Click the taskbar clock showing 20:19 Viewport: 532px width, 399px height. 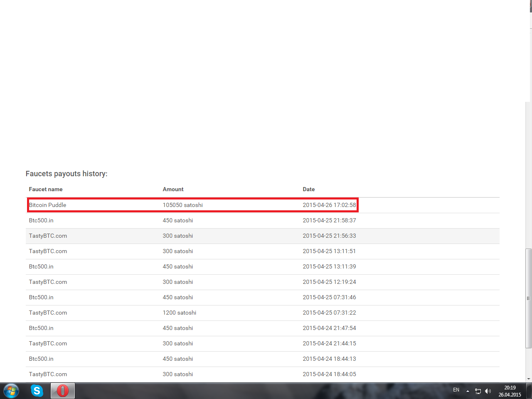(x=510, y=391)
